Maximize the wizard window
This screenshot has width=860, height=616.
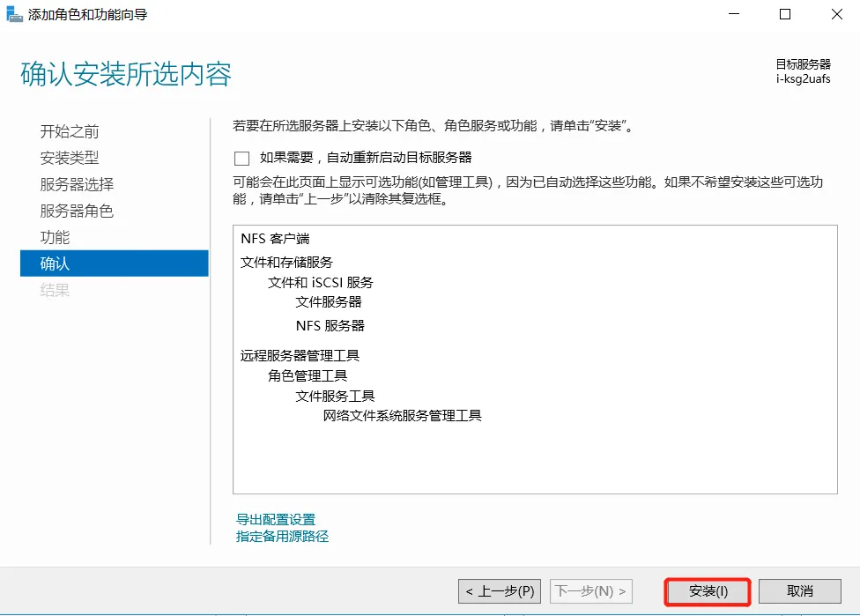click(x=785, y=14)
